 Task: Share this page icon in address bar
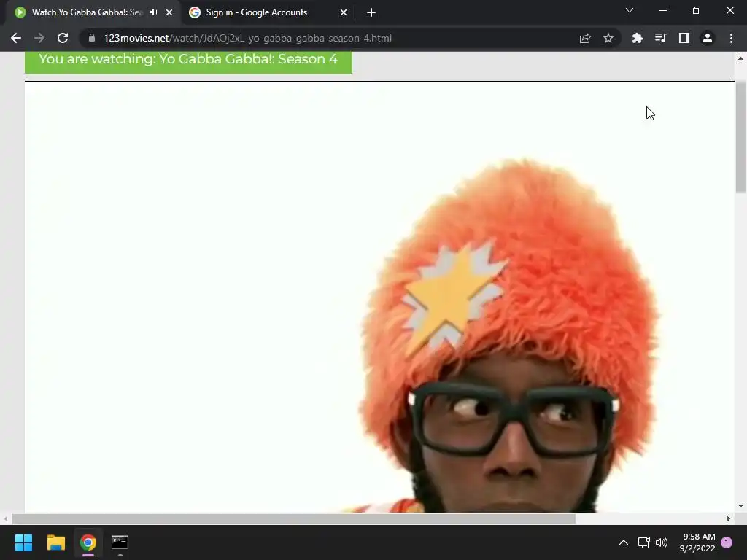[585, 38]
